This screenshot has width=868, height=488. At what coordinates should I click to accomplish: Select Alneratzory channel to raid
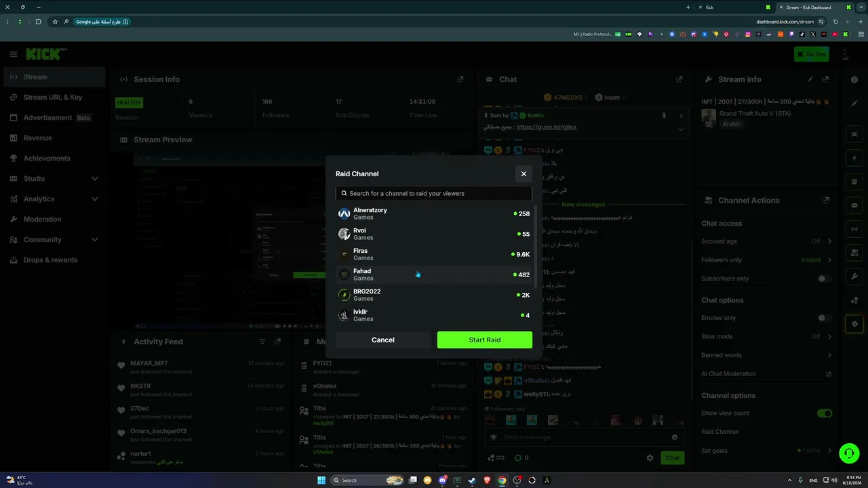[434, 213]
